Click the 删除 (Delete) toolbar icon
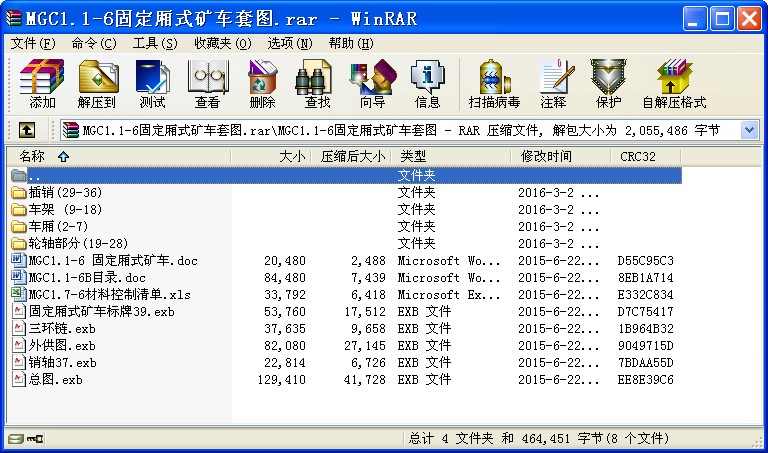Image resolution: width=768 pixels, height=453 pixels. (263, 77)
